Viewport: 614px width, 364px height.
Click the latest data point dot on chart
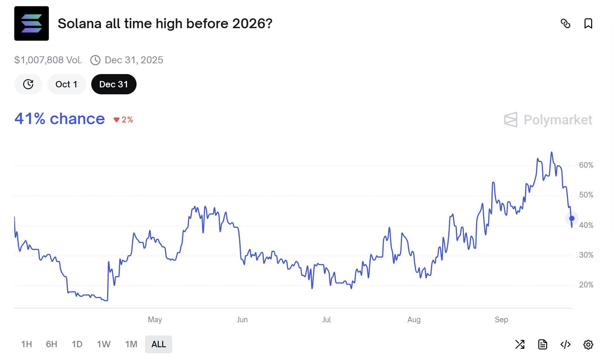pyautogui.click(x=572, y=218)
